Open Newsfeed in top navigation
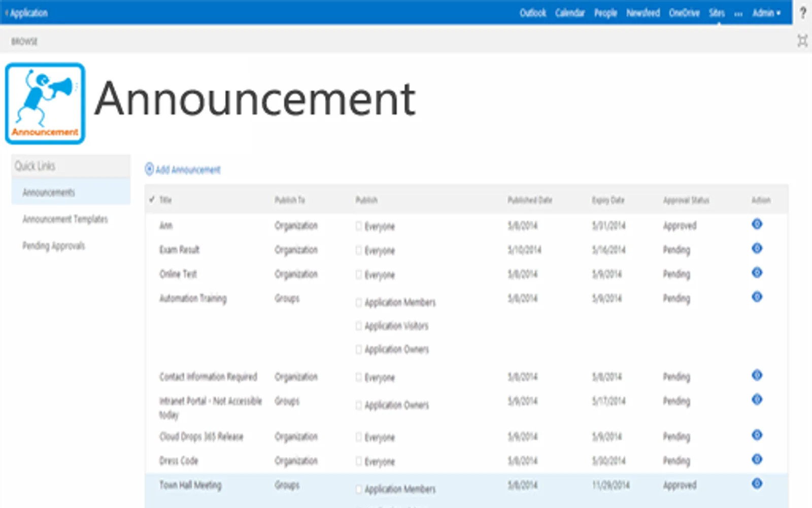Screen dimensions: 812x508 [x=643, y=13]
